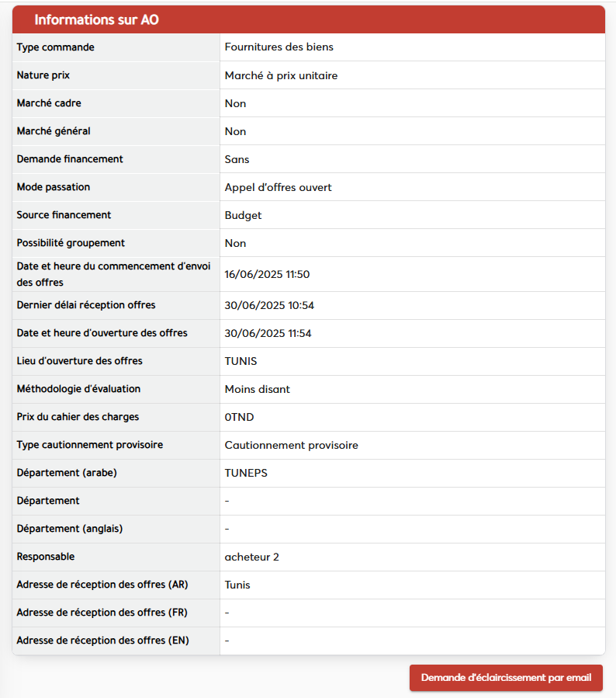
Task: Select the Appel d'offres ouvert value
Action: tap(279, 187)
